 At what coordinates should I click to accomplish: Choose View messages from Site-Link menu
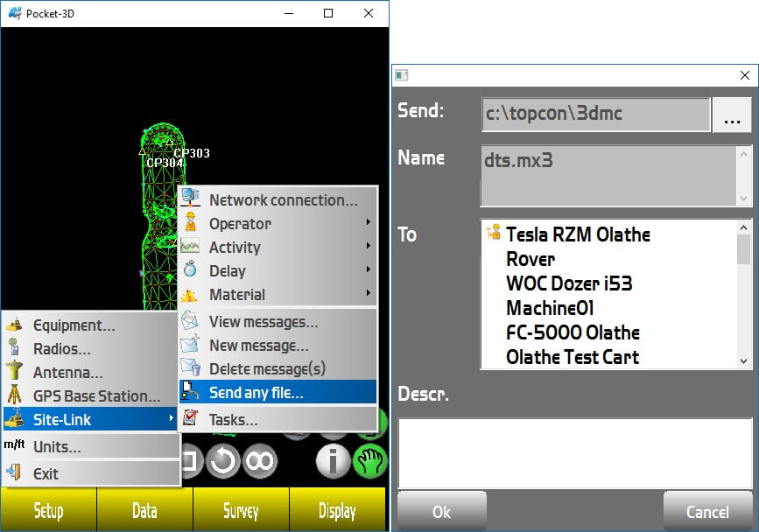tap(278, 322)
